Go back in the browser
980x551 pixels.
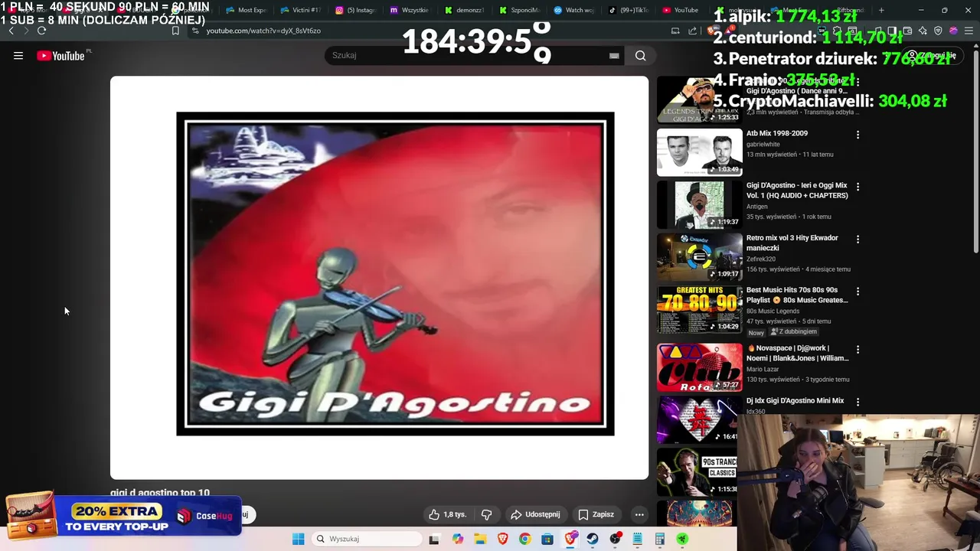pos(11,31)
